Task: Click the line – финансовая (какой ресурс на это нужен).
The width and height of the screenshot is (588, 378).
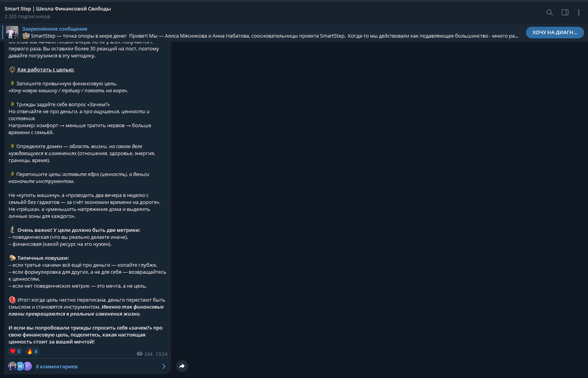Action: (x=60, y=244)
